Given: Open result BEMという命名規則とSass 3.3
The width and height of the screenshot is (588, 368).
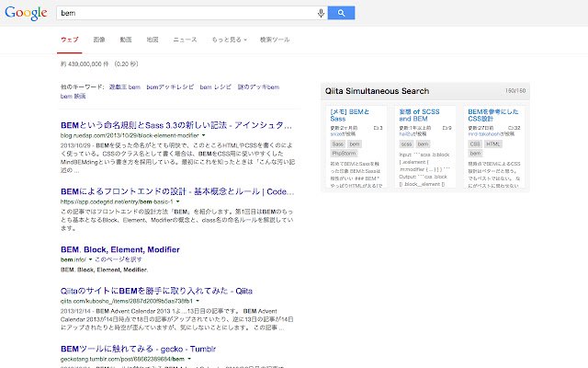Looking at the screenshot, I should (176, 125).
